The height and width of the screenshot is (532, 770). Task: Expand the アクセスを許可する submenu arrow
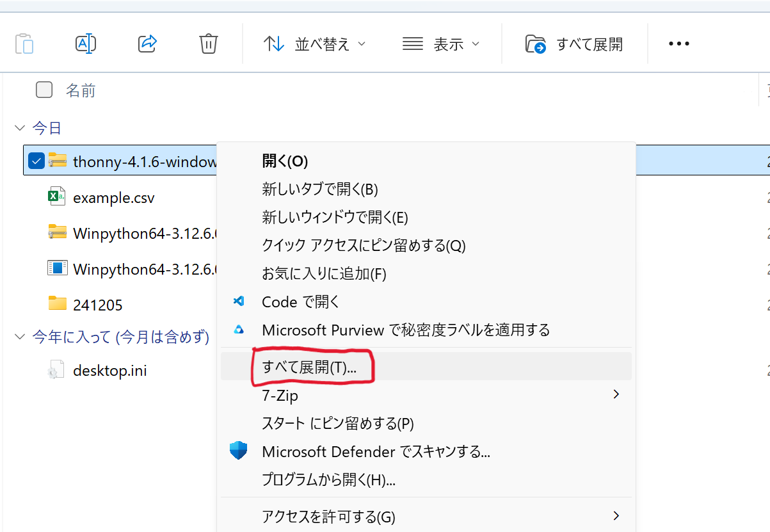(x=616, y=515)
